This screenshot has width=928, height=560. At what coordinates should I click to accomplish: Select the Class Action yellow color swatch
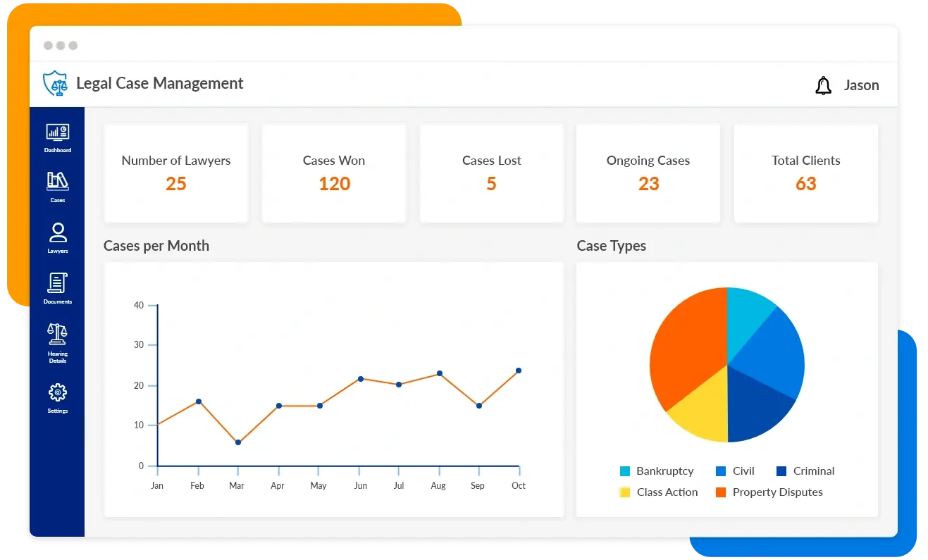point(623,492)
